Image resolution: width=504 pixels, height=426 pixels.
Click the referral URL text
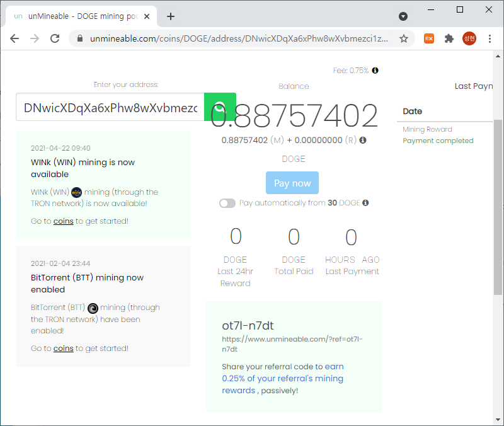292,343
